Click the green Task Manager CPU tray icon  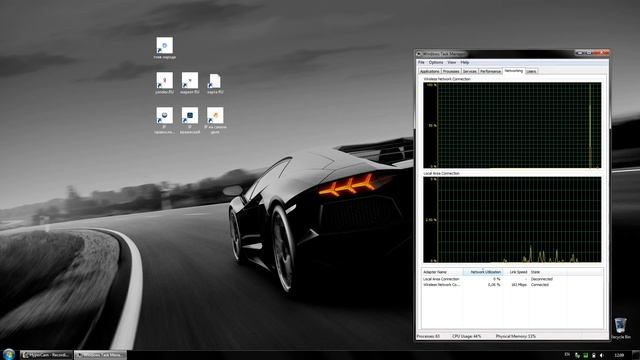pos(585,355)
